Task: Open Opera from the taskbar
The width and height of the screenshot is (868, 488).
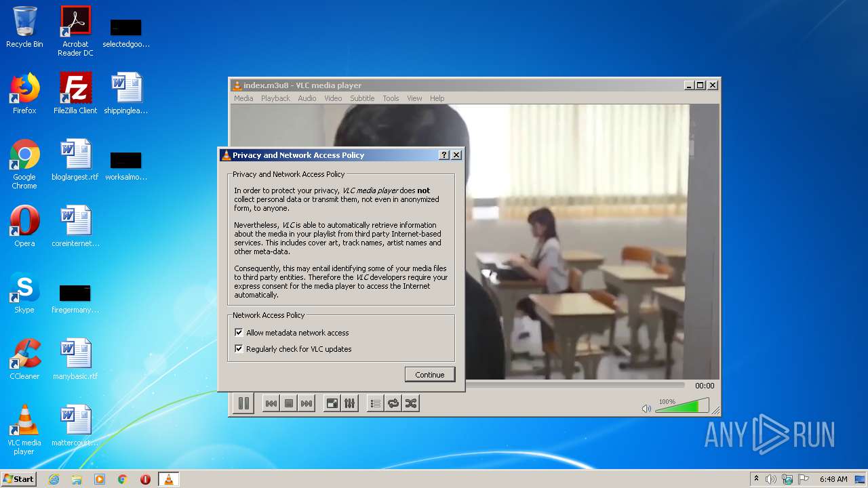Action: (x=145, y=479)
